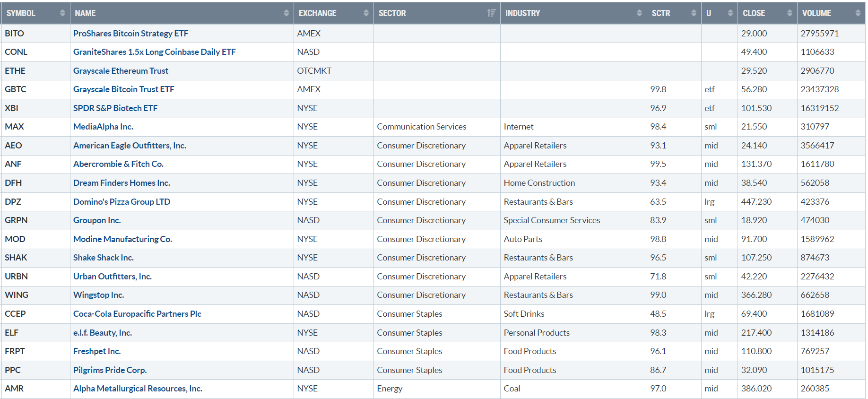Select the Abercrombie & Fitch Co. link
Viewport: 868px width, 399px height.
tap(118, 164)
